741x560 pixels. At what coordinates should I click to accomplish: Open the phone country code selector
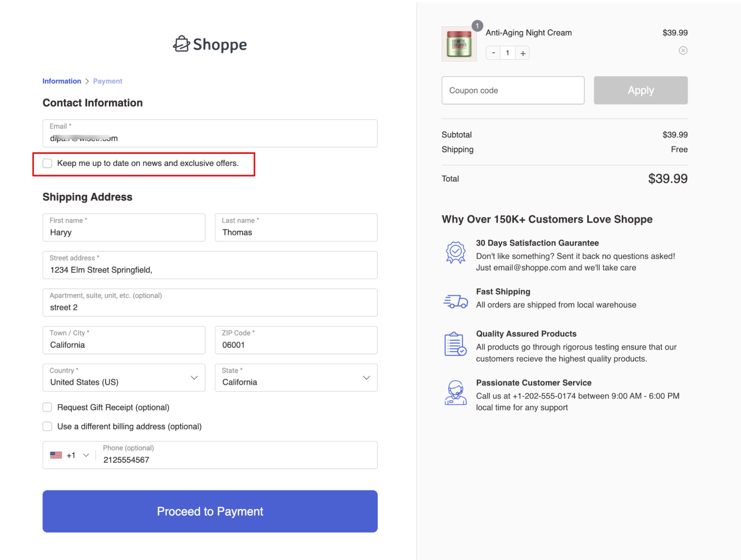[86, 455]
